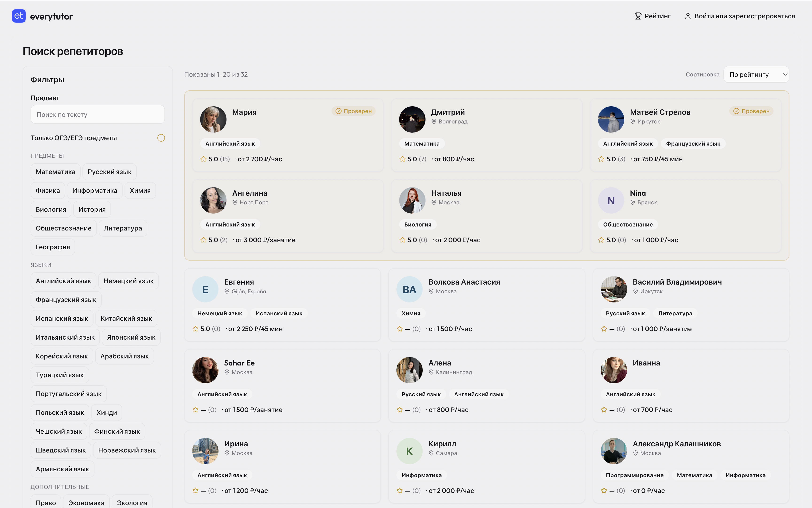The image size is (812, 508).
Task: Select Турецкий язык filter chip
Action: (x=59, y=375)
